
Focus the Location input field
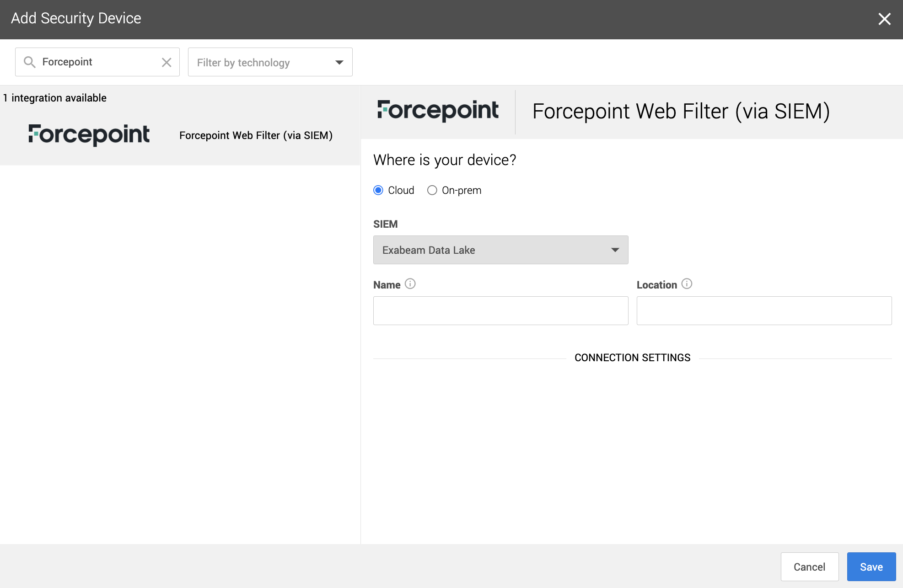coord(764,311)
